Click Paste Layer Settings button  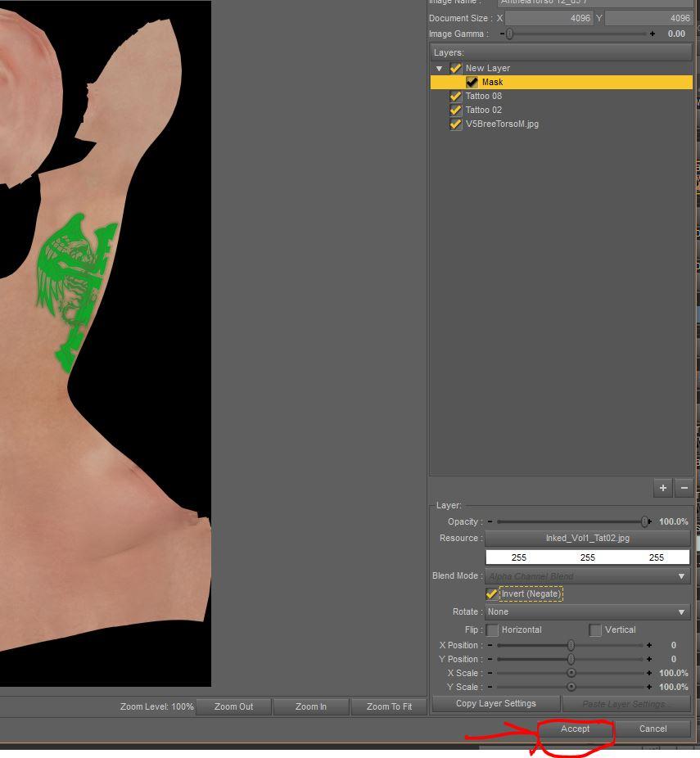click(626, 704)
